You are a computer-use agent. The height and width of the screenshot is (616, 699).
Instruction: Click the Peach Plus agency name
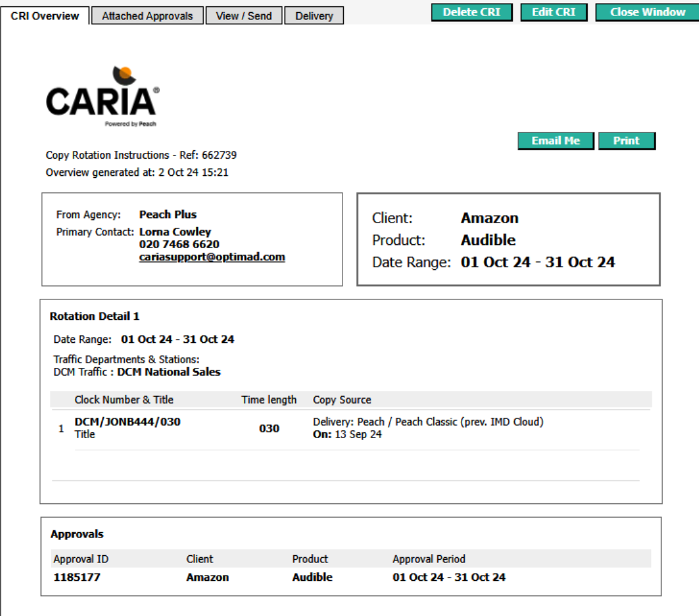tap(168, 215)
